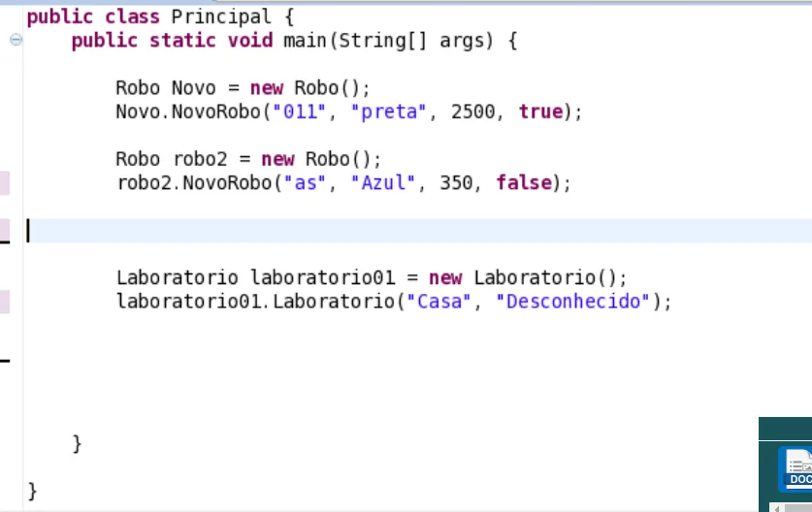812x512 pixels.
Task: Click the false keyword in robo2.NovoRobo call
Action: (x=523, y=182)
